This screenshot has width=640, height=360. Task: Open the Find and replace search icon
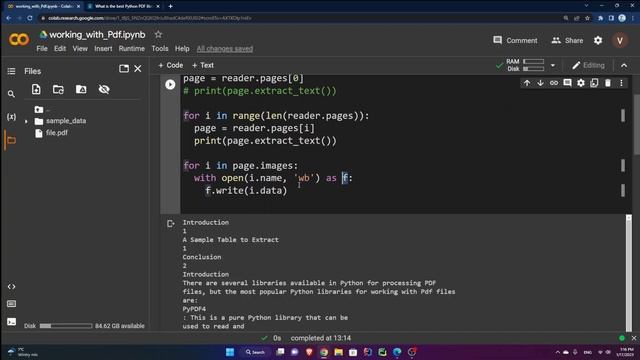point(11,94)
